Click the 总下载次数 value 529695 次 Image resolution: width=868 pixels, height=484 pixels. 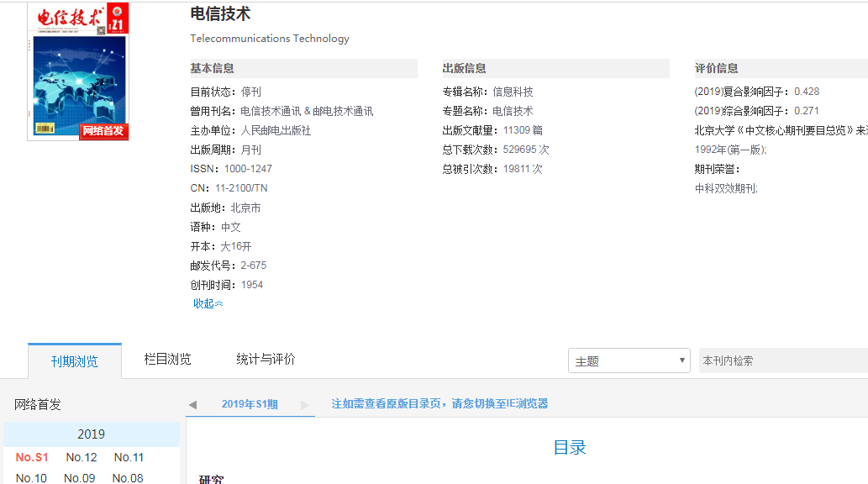(x=526, y=150)
